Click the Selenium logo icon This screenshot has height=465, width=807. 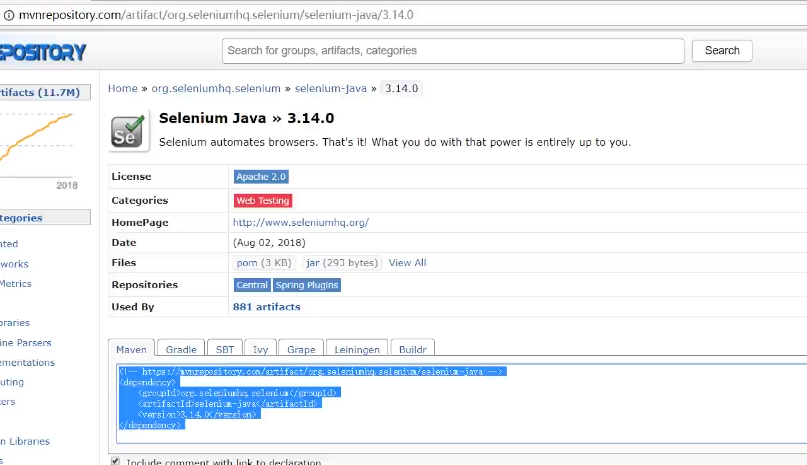(x=129, y=131)
